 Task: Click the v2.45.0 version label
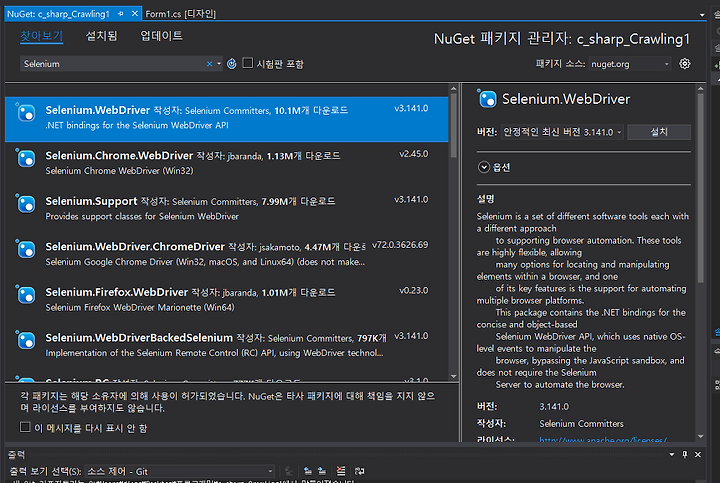click(413, 154)
